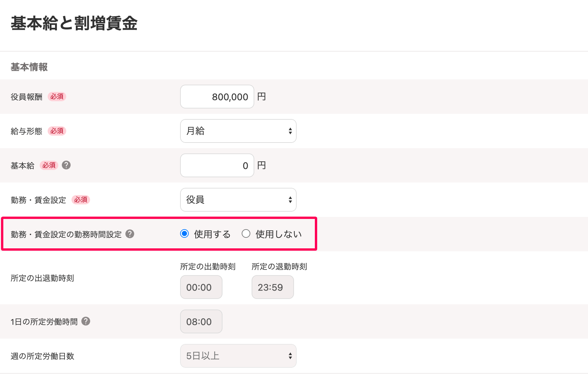
Task: Click the 必須 badge beside 給与形態
Action: (x=57, y=131)
